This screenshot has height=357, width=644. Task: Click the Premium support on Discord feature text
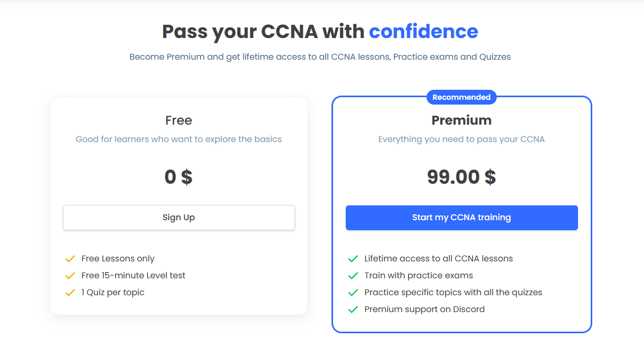point(424,309)
